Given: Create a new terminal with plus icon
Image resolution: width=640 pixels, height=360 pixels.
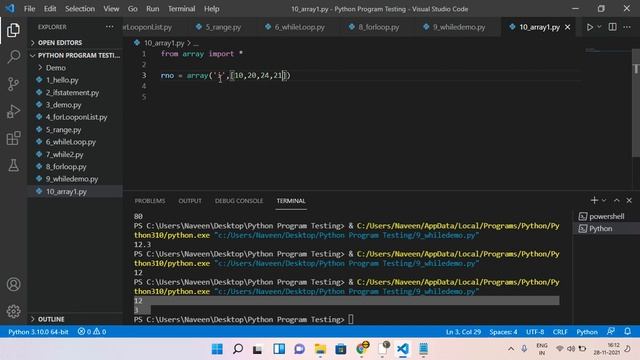Looking at the screenshot, I should (x=594, y=200).
